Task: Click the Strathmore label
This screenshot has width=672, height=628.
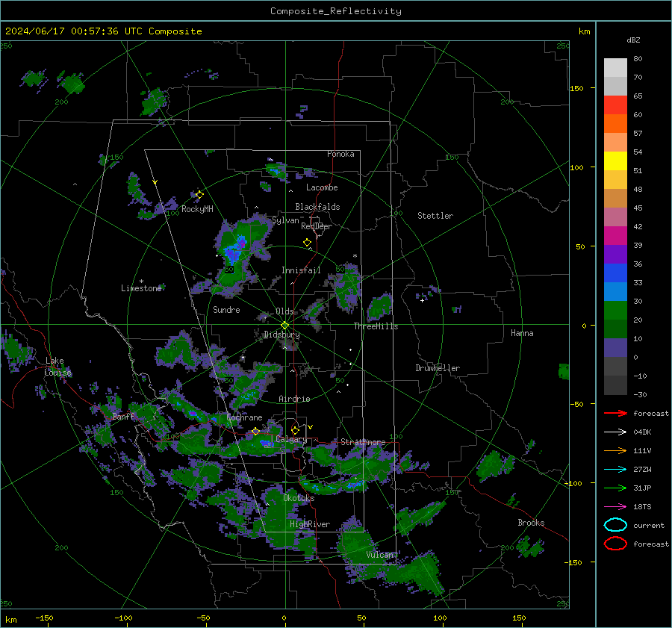Action: 363,442
